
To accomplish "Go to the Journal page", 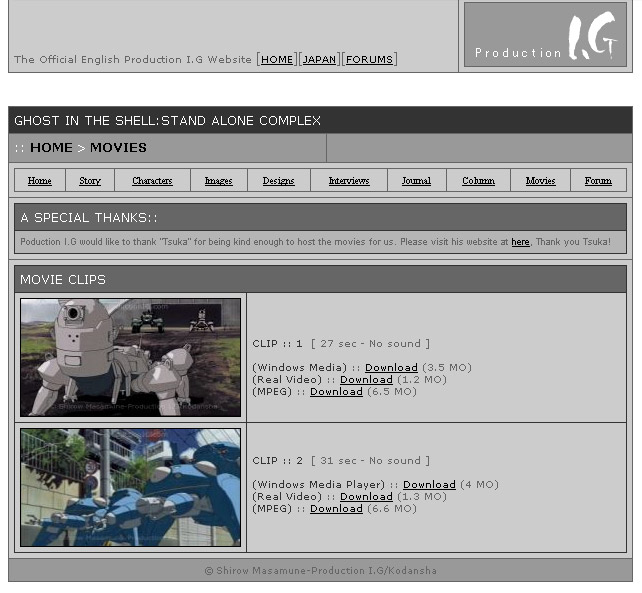I will (416, 181).
